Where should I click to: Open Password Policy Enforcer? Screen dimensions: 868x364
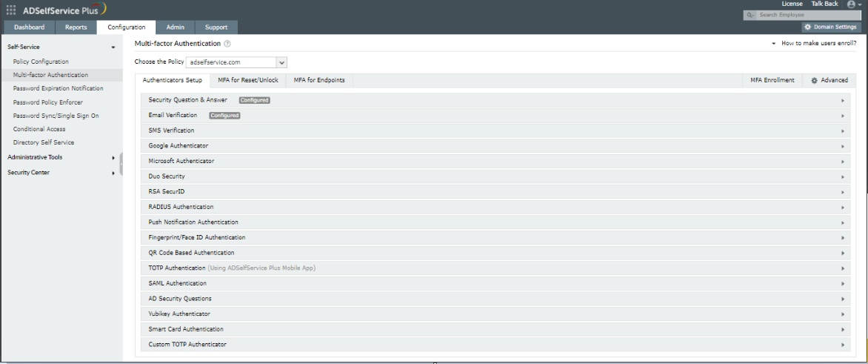pos(48,102)
